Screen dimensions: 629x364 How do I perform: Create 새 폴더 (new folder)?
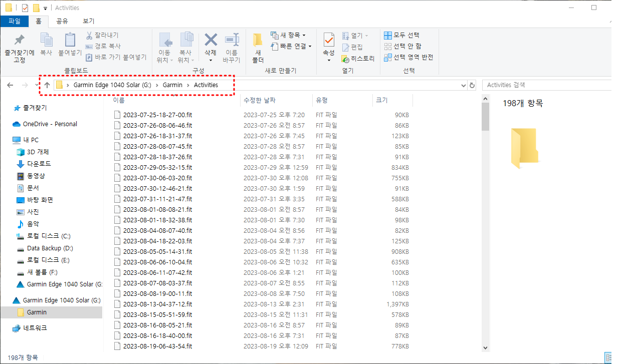[258, 48]
